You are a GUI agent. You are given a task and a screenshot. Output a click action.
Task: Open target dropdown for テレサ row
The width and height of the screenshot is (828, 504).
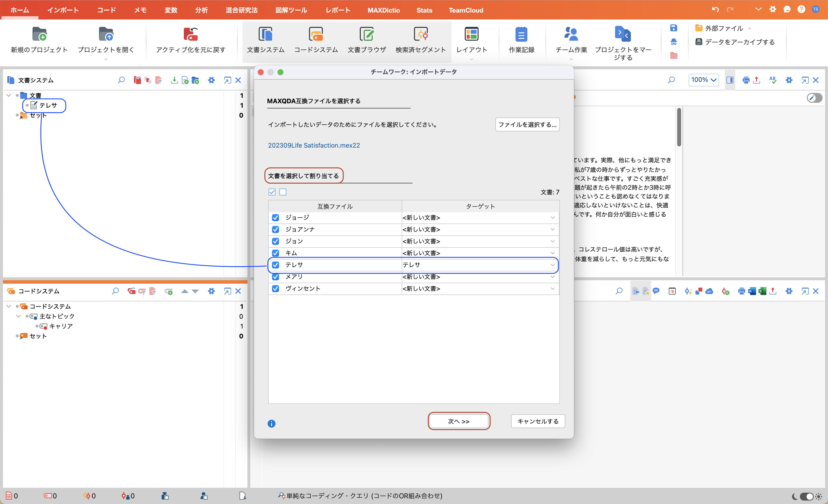[552, 265]
